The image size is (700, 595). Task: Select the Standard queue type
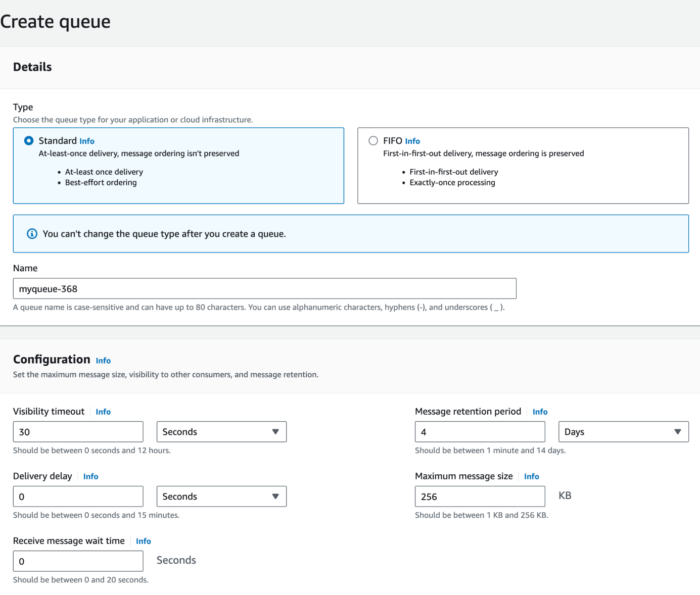[29, 140]
